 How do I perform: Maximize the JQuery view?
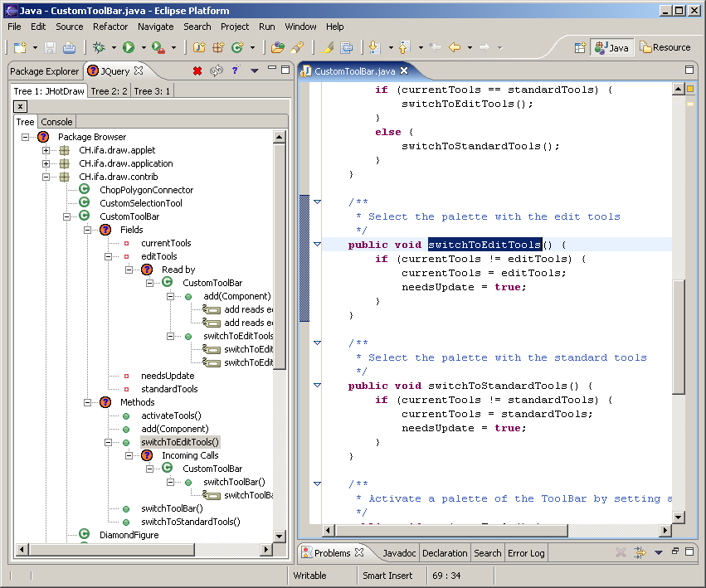point(285,70)
